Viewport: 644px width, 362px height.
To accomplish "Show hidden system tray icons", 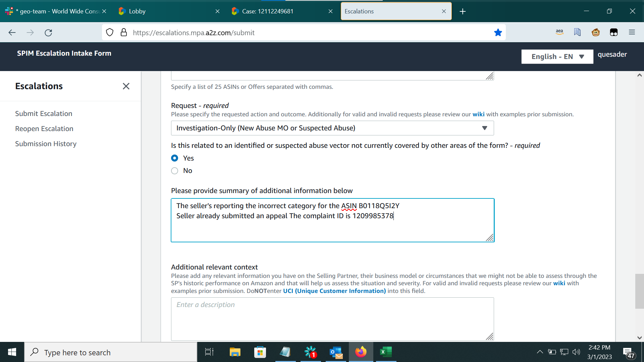I will tap(540, 352).
